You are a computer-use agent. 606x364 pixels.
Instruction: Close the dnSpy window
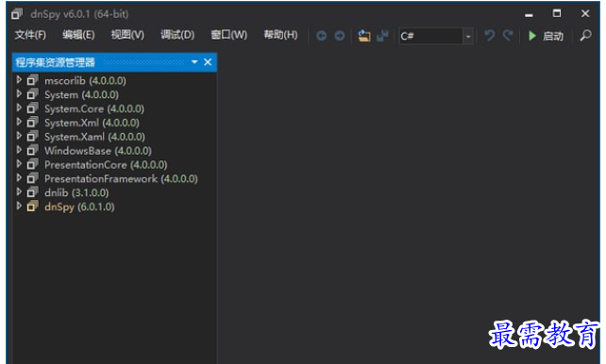click(585, 13)
